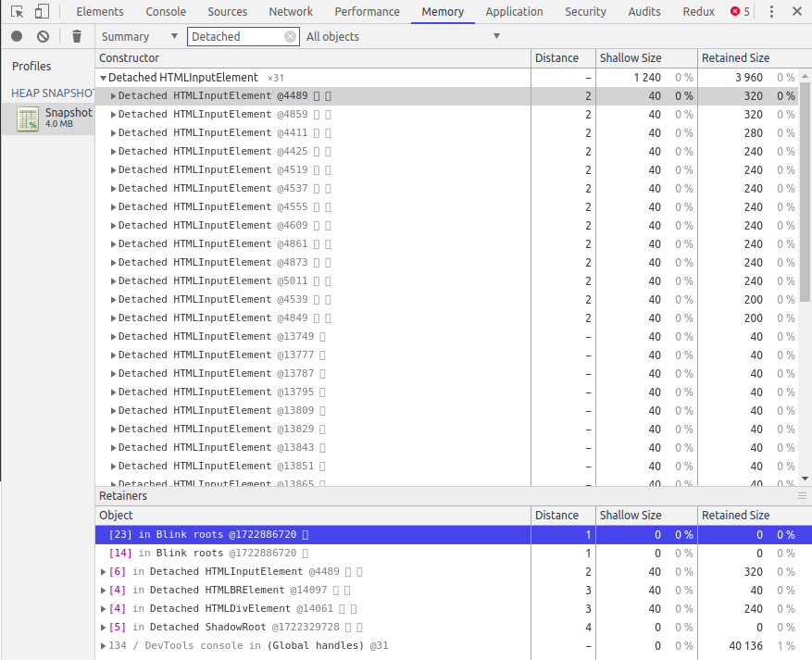The height and width of the screenshot is (660, 812).
Task: Select row Detached HTMLInputElement @4849
Action: (x=448, y=318)
